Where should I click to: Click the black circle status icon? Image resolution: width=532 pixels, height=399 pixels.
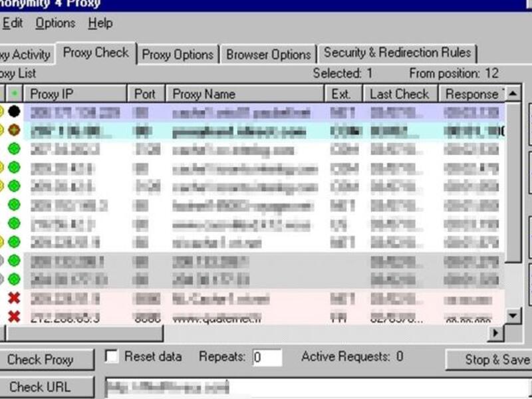[x=14, y=111]
